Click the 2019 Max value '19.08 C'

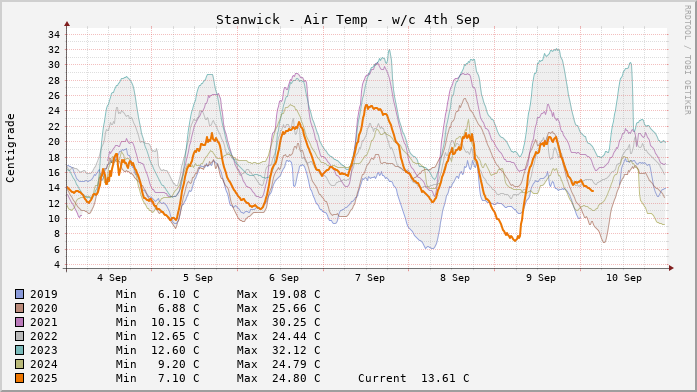(x=296, y=294)
